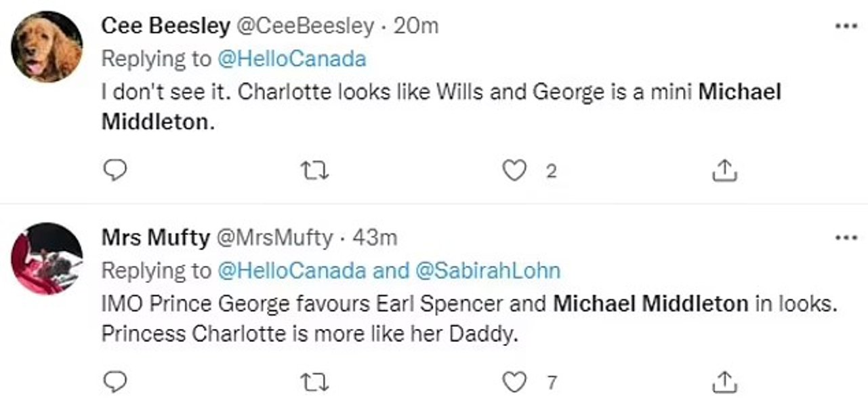Reply to Mrs Mufty's tweet
This screenshot has height=407, width=868.
(117, 382)
